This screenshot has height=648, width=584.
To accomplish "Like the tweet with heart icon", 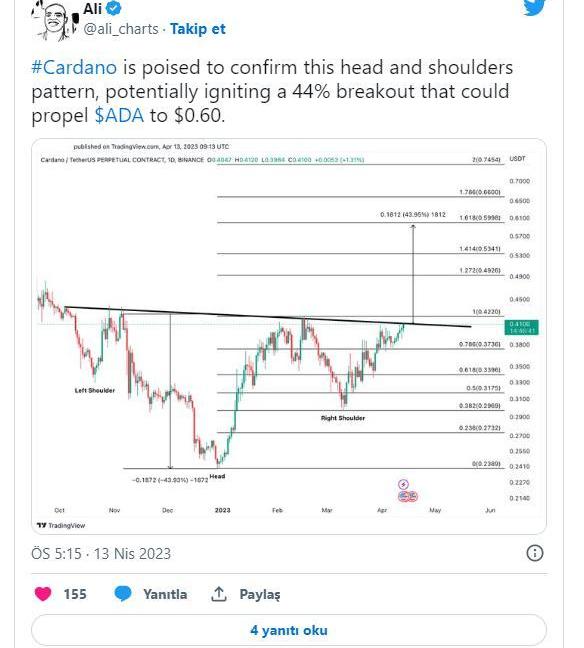I will pos(43,594).
